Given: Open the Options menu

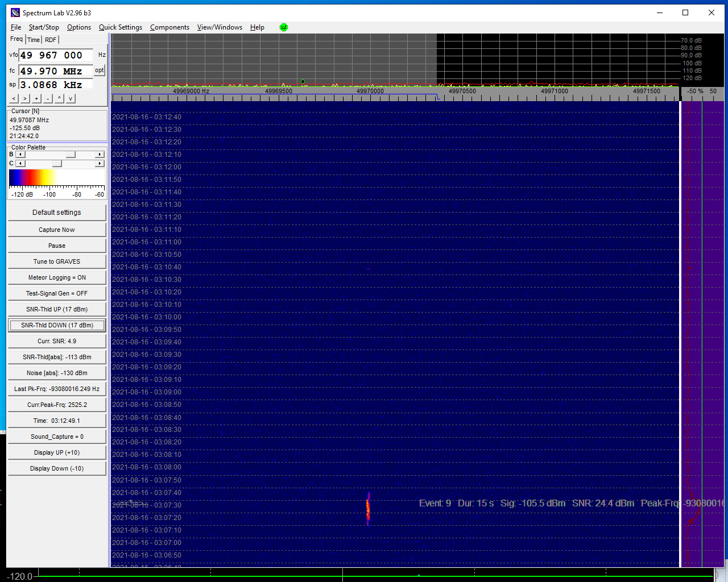Looking at the screenshot, I should click(x=79, y=27).
